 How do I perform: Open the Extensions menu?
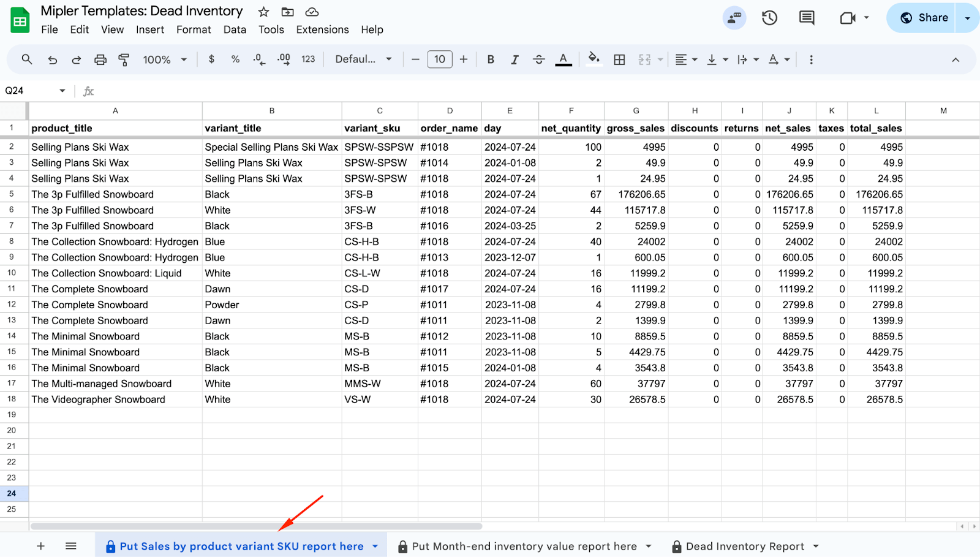pyautogui.click(x=322, y=29)
